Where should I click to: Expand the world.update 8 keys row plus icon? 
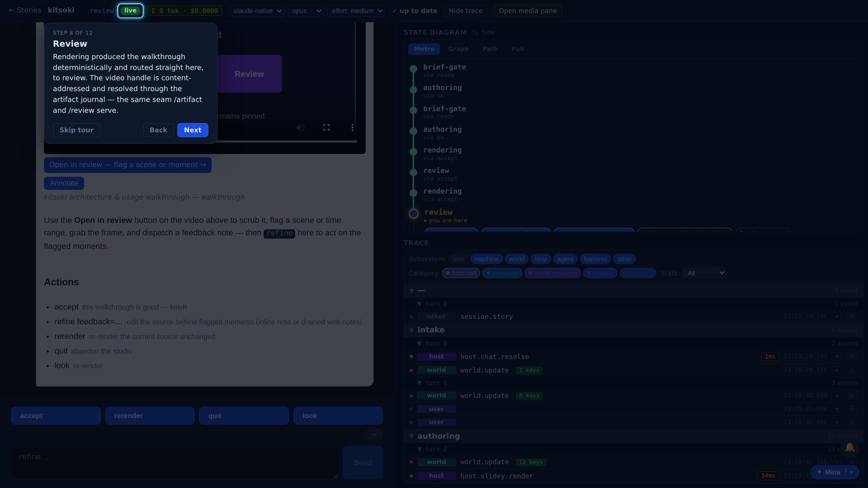pos(837,396)
